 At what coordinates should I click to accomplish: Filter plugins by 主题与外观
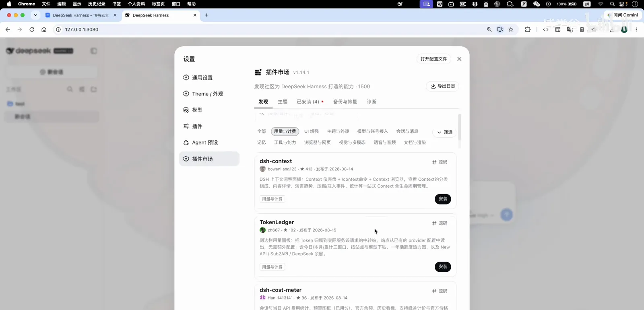(338, 132)
